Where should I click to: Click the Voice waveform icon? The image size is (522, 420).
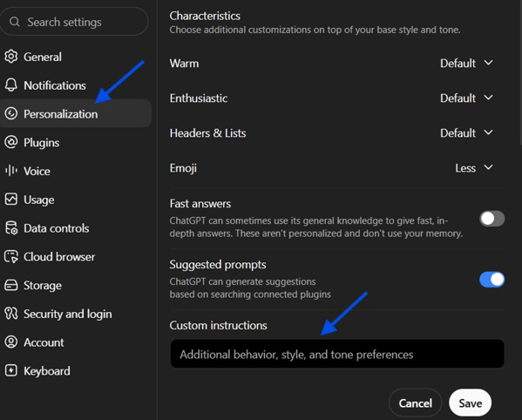pyautogui.click(x=11, y=171)
